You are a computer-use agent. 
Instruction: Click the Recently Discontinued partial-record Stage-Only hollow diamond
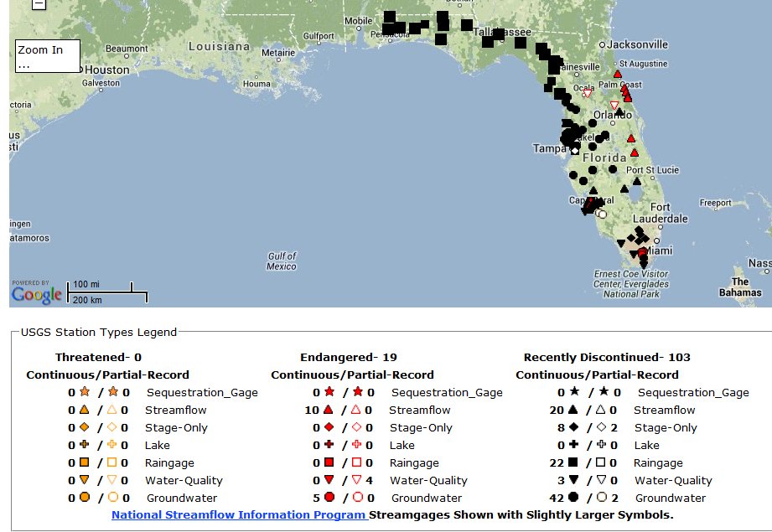click(601, 426)
